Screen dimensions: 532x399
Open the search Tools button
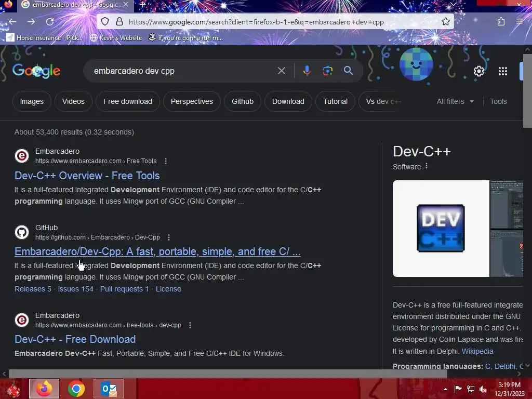[498, 101]
